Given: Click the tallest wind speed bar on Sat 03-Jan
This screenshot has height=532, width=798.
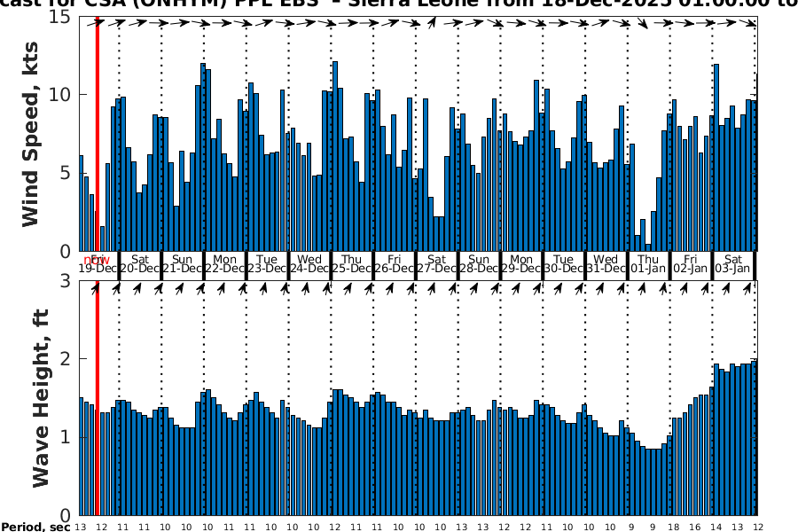Looking at the screenshot, I should pyautogui.click(x=716, y=158).
